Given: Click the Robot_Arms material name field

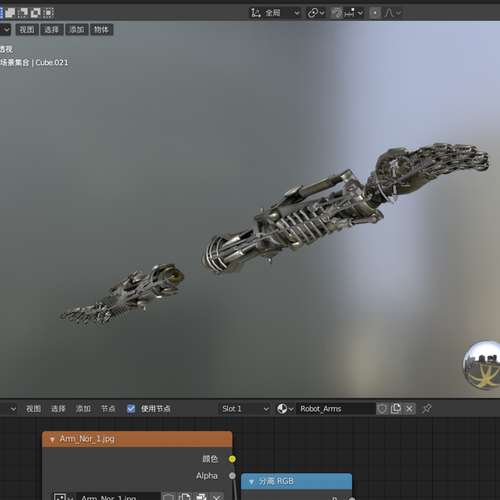Looking at the screenshot, I should point(336,409).
